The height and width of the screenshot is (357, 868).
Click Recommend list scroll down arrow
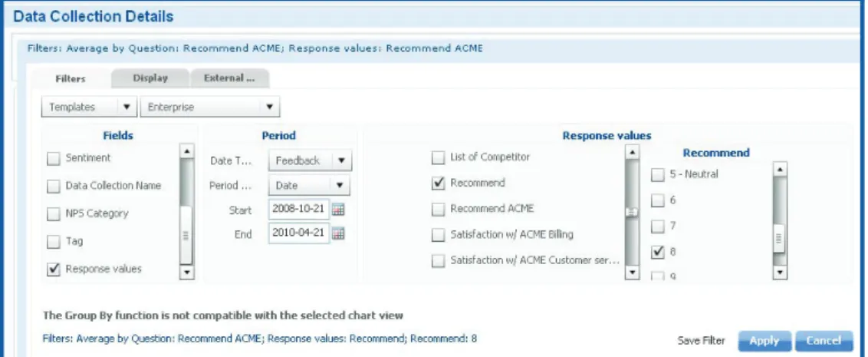(x=780, y=273)
